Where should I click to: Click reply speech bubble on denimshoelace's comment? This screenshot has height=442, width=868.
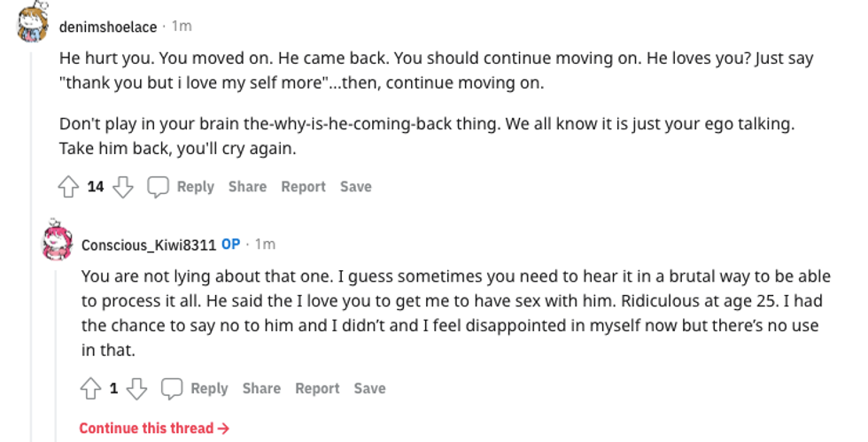181,187
